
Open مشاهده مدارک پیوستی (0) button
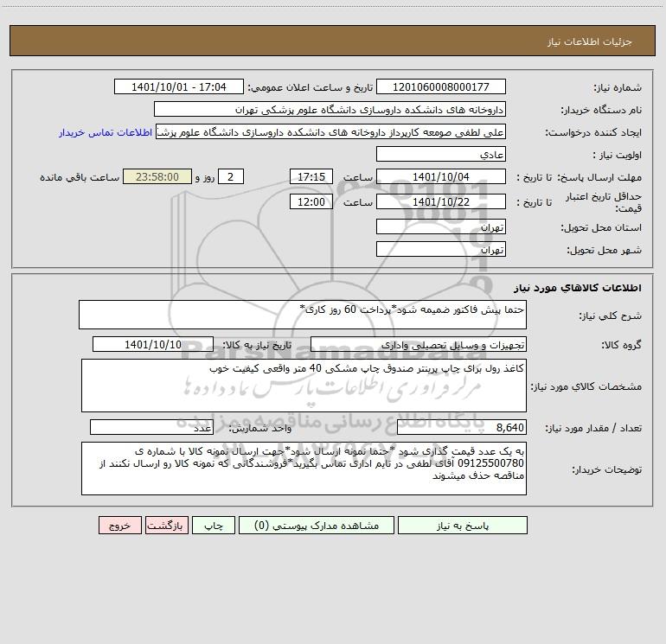317,526
